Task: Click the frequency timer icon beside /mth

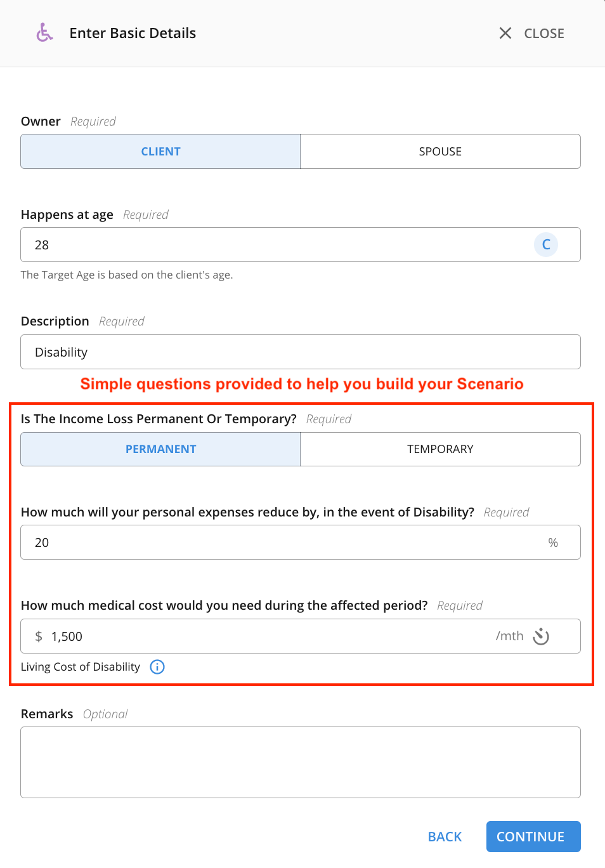Action: (x=541, y=636)
